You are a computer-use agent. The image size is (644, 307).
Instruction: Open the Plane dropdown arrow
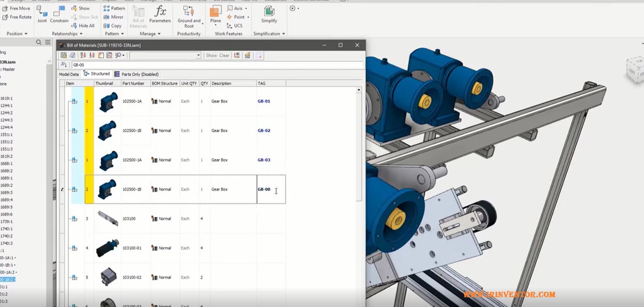(216, 25)
